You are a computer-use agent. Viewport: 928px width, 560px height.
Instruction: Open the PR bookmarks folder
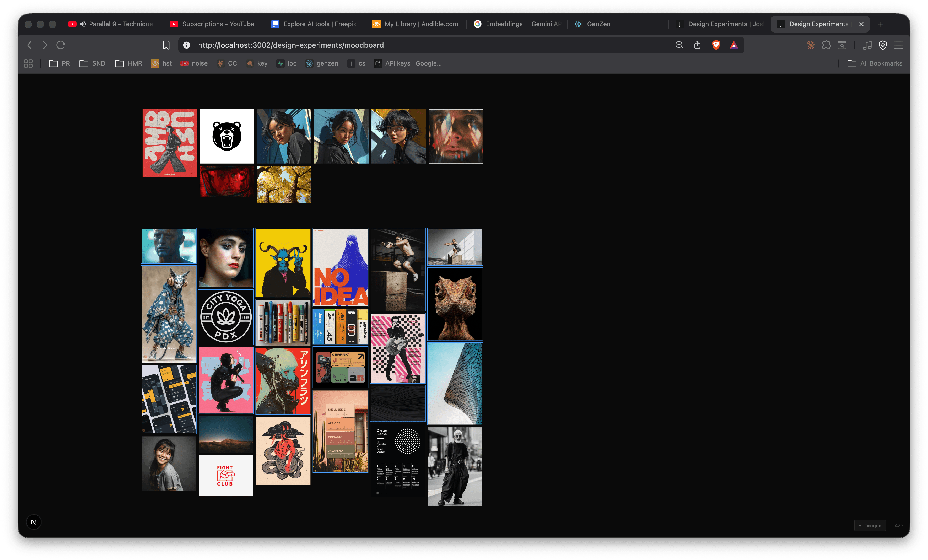(59, 63)
